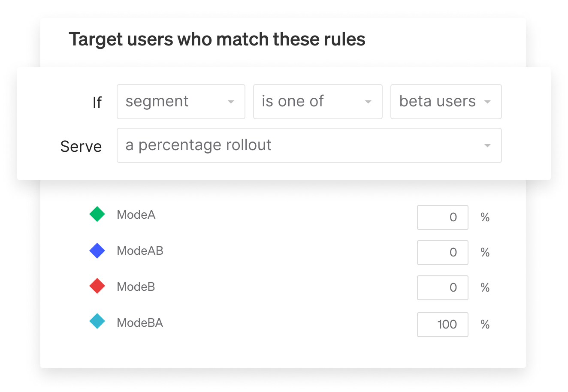Click the ModeA percentage input field
Screen dimensions: 568x392
point(442,217)
